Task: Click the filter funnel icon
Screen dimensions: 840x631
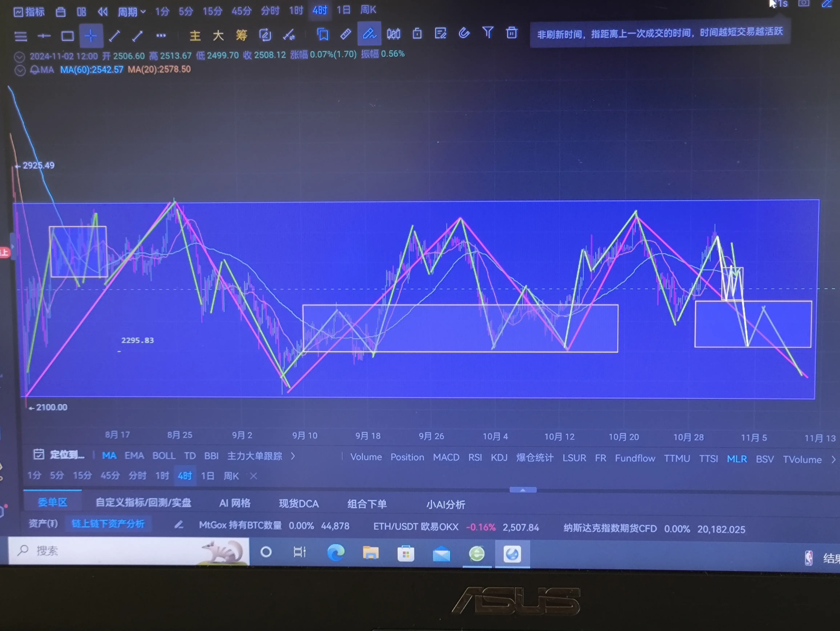Action: coord(488,33)
